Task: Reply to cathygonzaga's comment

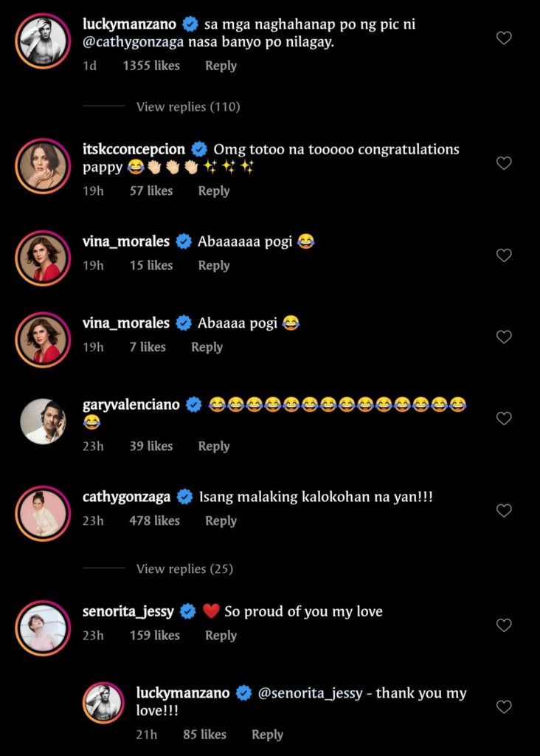Action: coord(221,520)
